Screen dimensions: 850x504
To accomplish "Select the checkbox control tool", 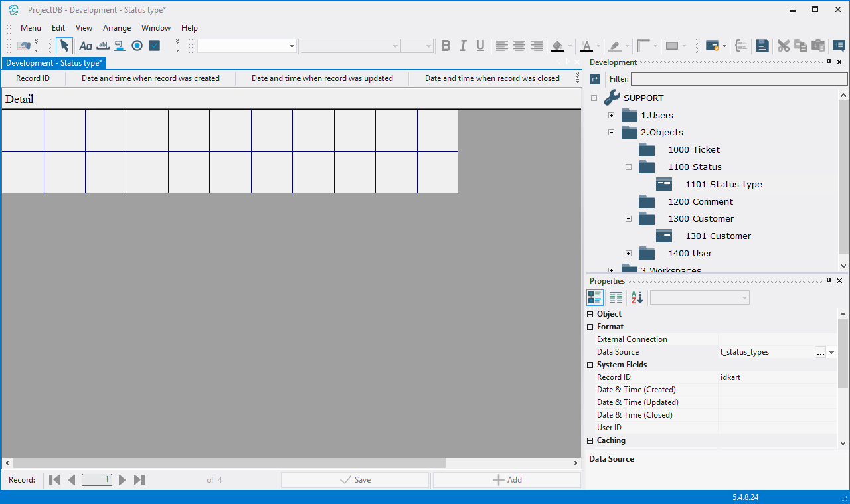I will click(155, 46).
